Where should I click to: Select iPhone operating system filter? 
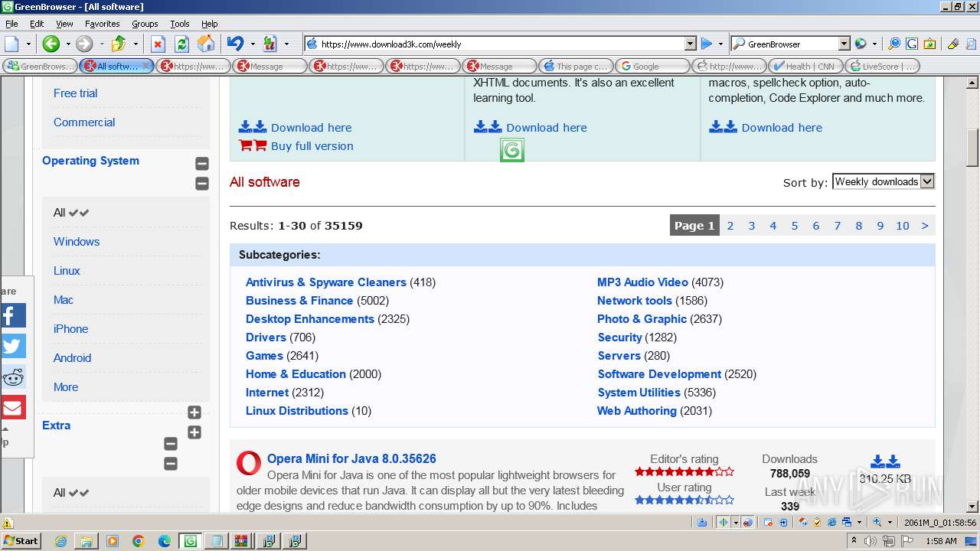pos(70,329)
